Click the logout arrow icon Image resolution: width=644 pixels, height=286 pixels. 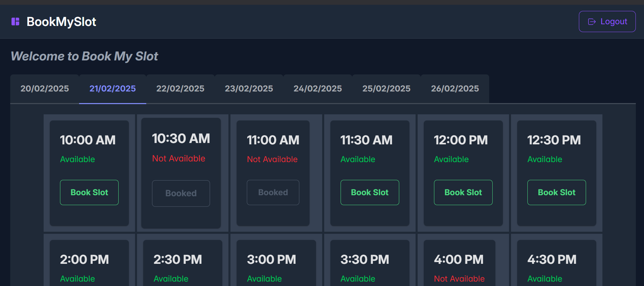pos(592,22)
